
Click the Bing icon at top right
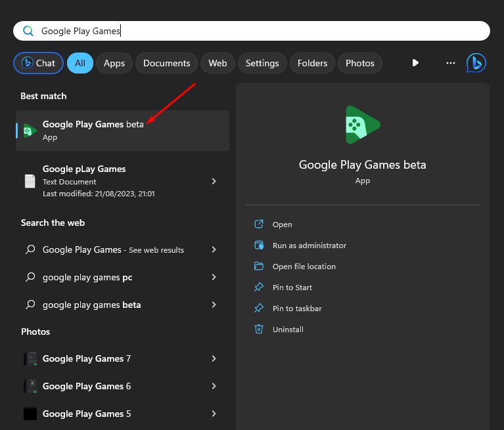pyautogui.click(x=476, y=63)
